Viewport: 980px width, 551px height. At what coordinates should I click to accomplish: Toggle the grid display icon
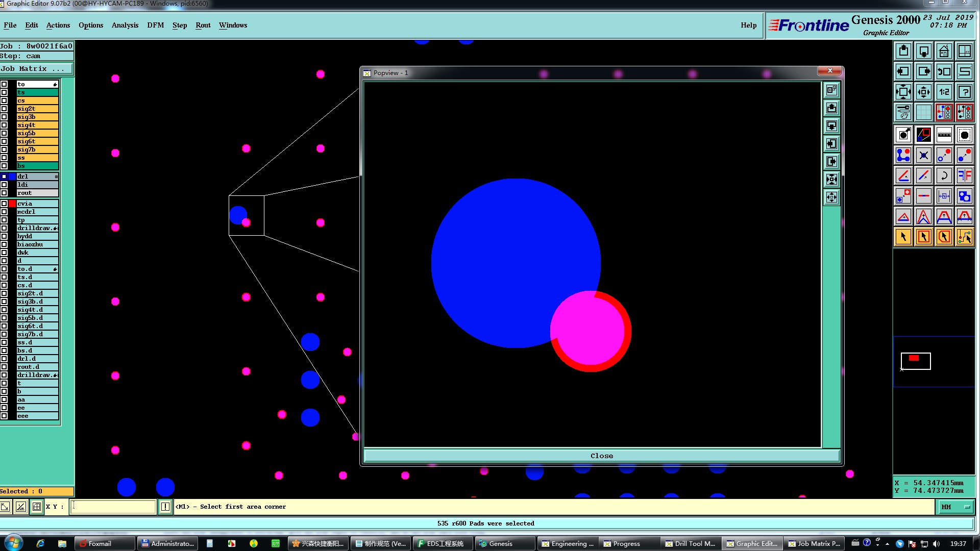(x=923, y=112)
